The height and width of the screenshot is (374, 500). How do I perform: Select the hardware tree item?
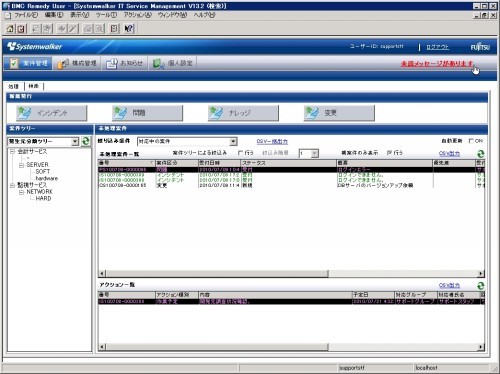pyautogui.click(x=47, y=178)
